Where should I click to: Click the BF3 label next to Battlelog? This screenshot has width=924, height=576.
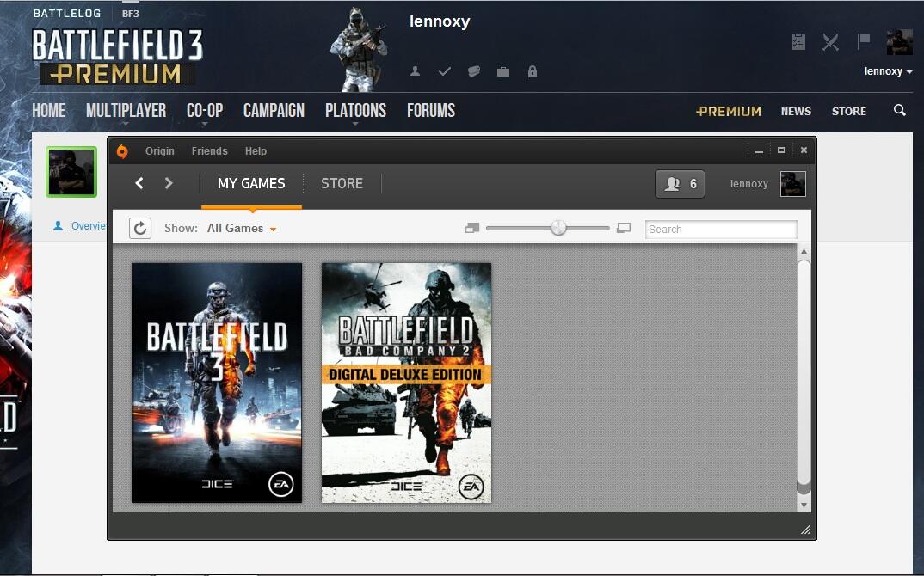pos(131,14)
